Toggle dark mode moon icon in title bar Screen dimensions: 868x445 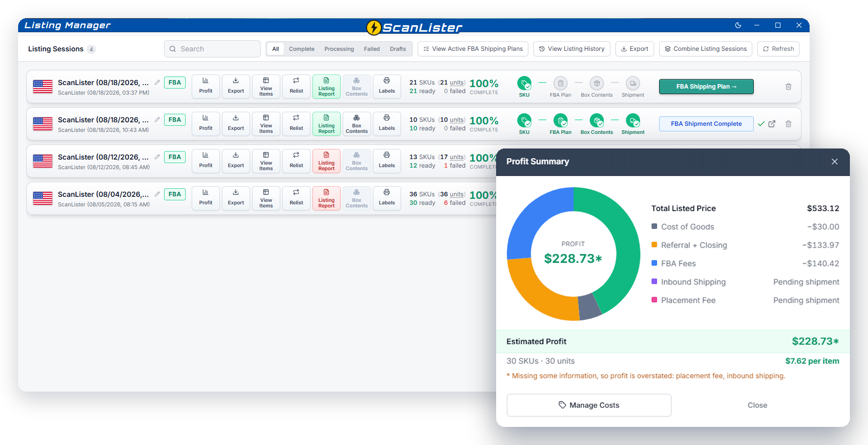(738, 25)
